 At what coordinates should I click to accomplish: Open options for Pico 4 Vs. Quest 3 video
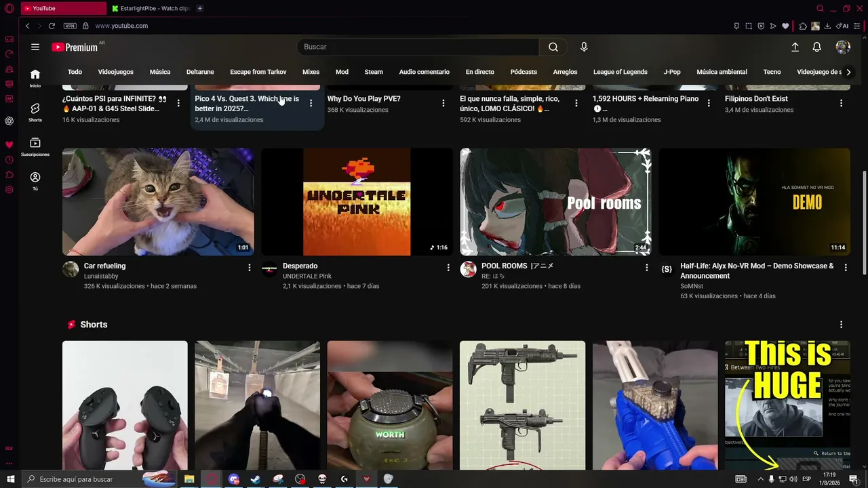[x=311, y=103]
